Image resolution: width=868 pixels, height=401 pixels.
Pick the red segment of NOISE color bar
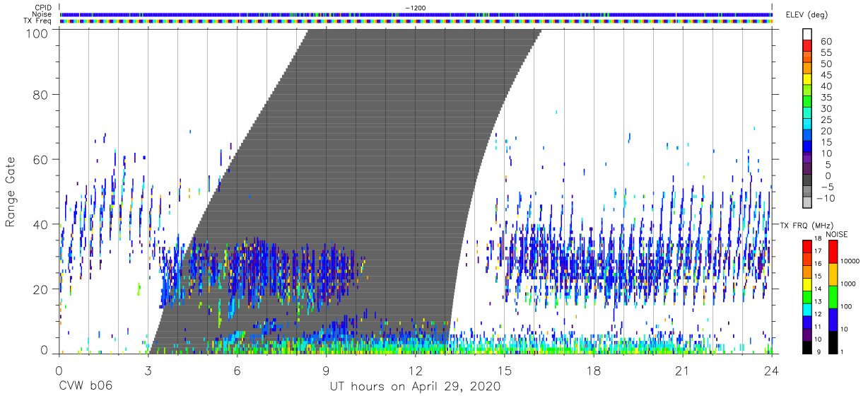click(833, 251)
